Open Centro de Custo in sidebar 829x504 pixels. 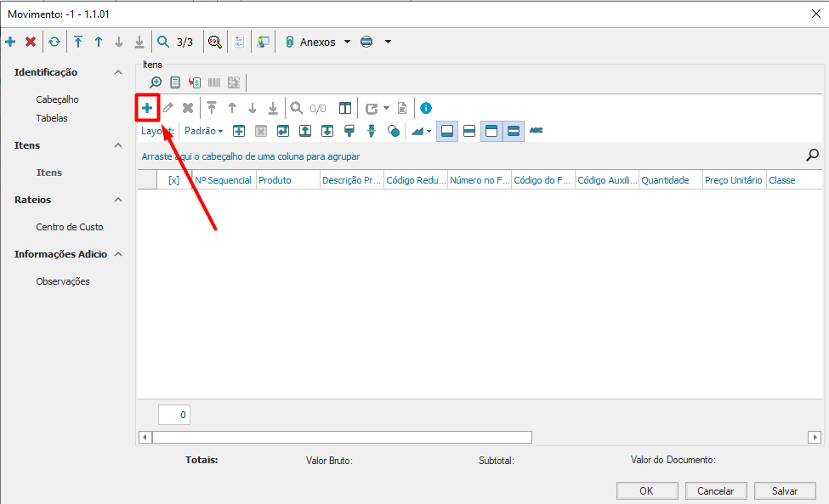tap(70, 227)
